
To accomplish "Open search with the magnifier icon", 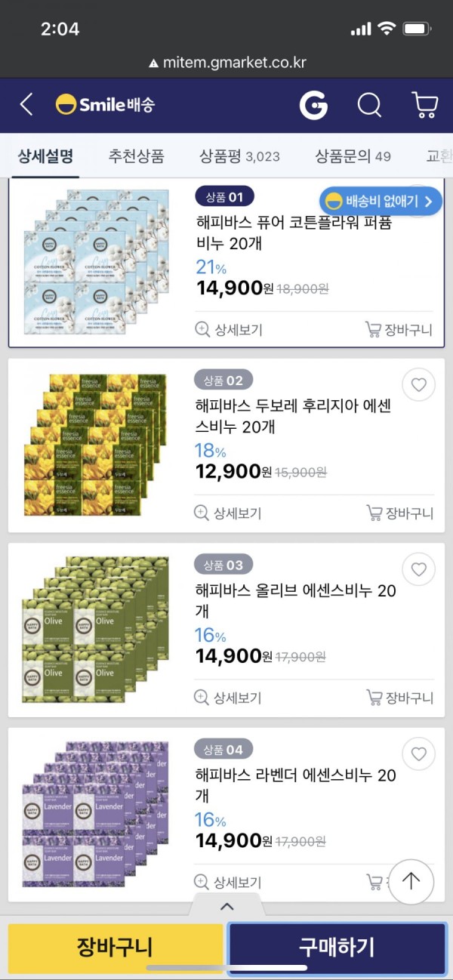I will 369,105.
